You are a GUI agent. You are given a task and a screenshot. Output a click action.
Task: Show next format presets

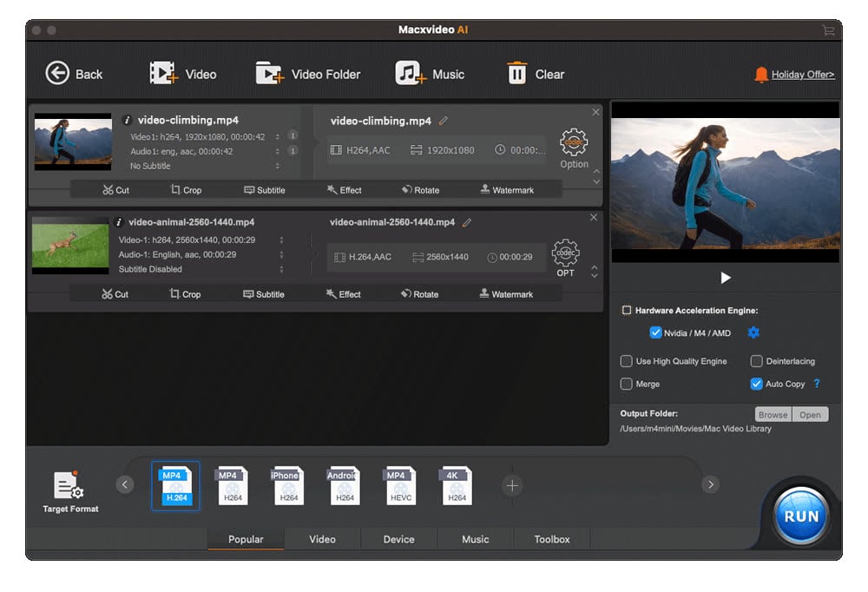pos(710,484)
